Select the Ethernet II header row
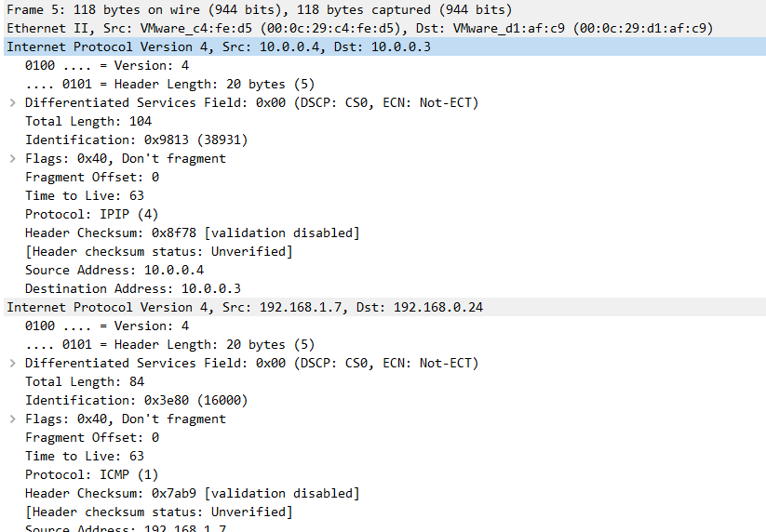Viewport: 766px width, 532px height. point(383,28)
